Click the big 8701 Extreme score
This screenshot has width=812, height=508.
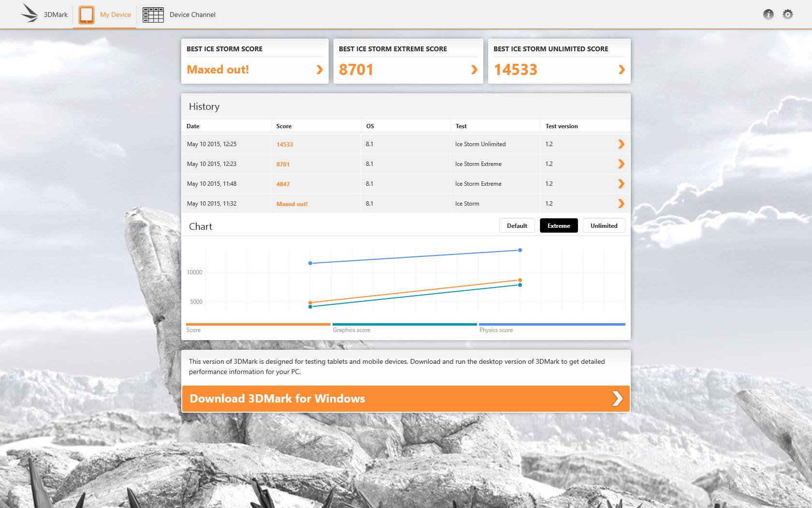point(356,70)
